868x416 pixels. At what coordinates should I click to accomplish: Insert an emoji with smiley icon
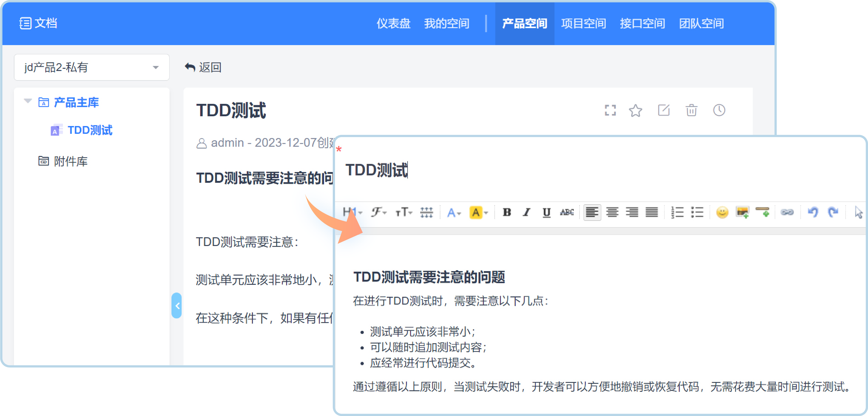point(722,212)
